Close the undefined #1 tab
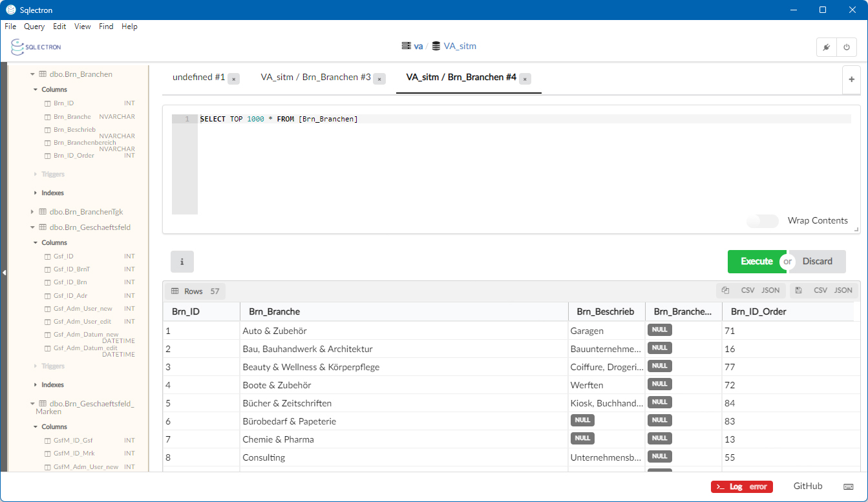The image size is (868, 502). point(234,78)
